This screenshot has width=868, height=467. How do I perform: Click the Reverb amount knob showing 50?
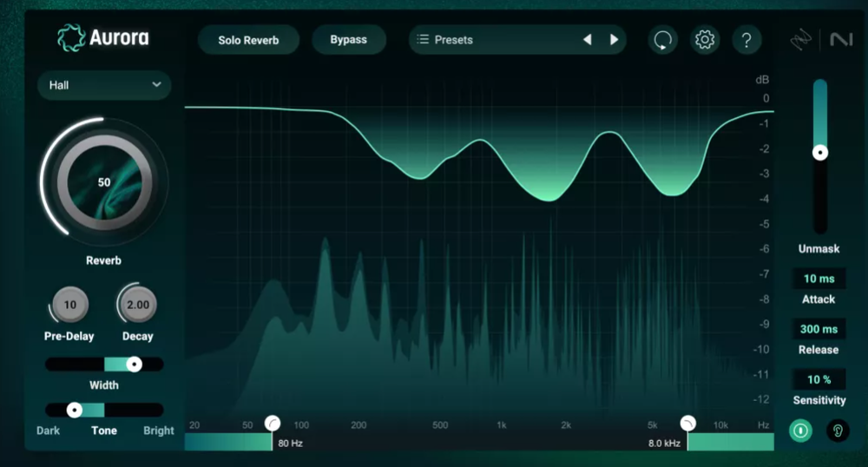pyautogui.click(x=104, y=182)
